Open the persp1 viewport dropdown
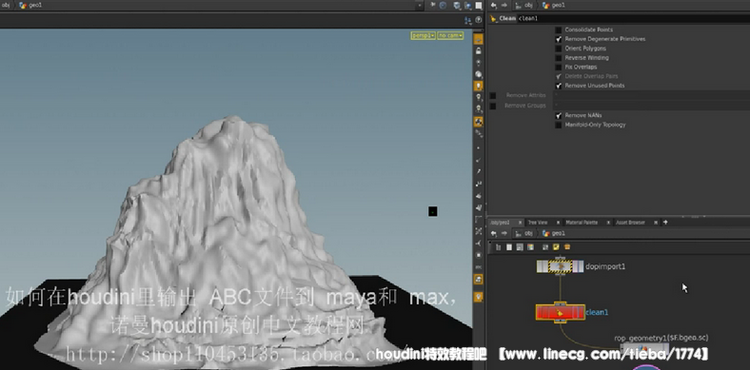This screenshot has width=750, height=370. (x=423, y=35)
